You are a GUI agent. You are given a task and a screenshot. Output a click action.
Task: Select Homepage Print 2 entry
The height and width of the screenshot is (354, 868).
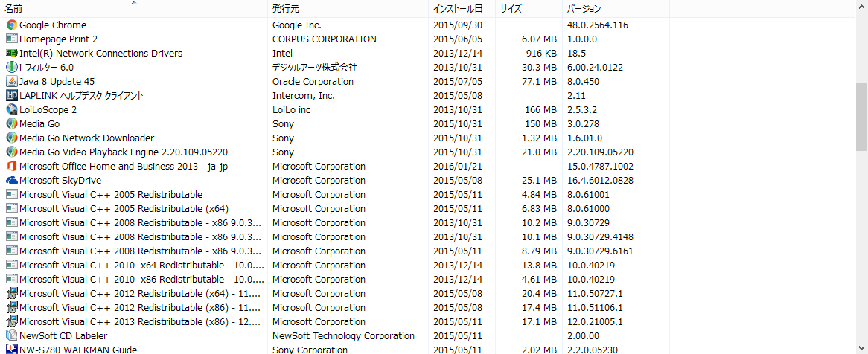[58, 39]
